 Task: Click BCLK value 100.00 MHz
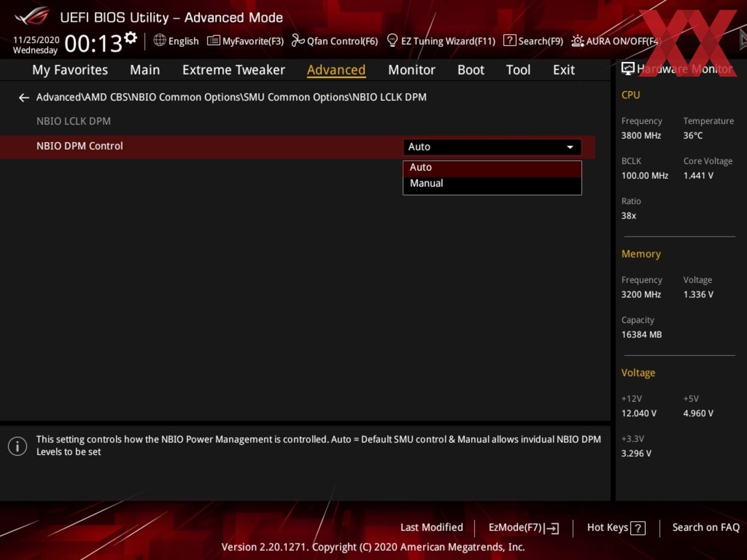tap(645, 176)
